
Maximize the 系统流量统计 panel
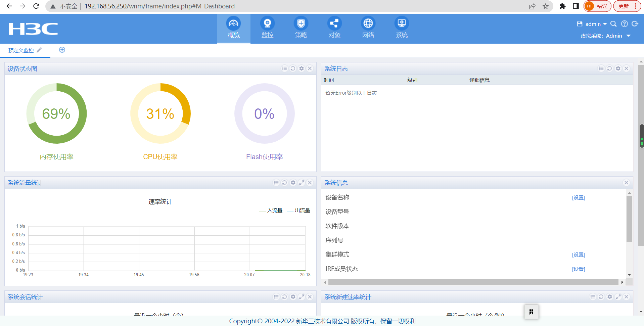302,183
